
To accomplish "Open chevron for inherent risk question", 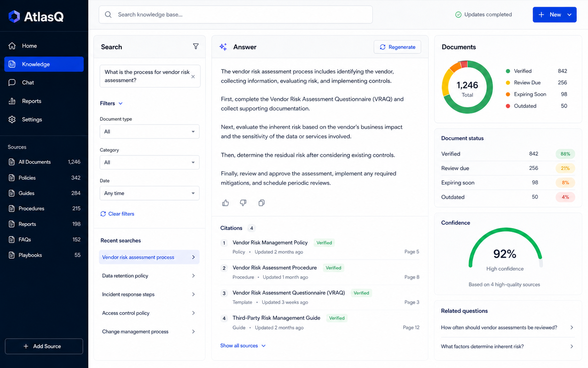I will point(572,346).
